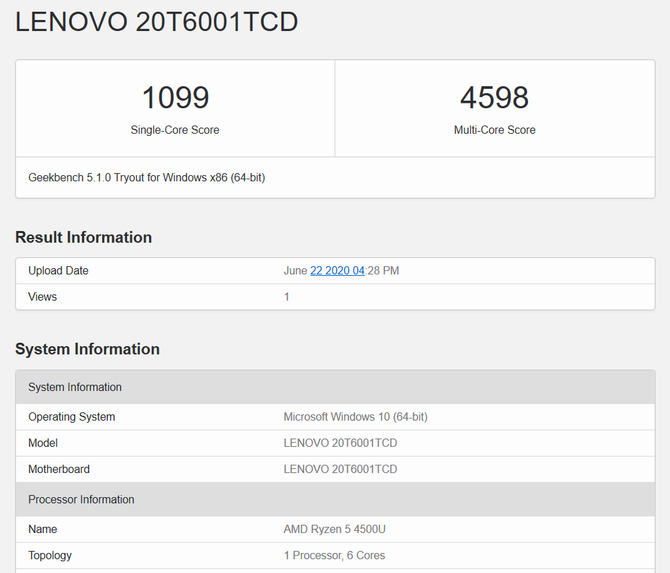Click the Multi-Core Score label

[494, 130]
